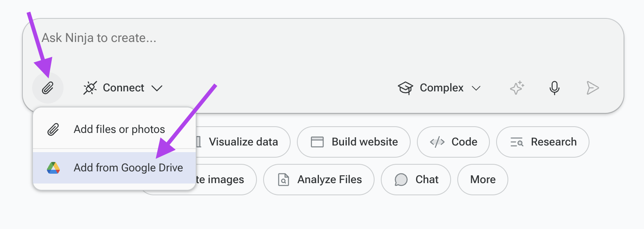Click the paperclip attach button
The width and height of the screenshot is (644, 229).
(x=48, y=88)
